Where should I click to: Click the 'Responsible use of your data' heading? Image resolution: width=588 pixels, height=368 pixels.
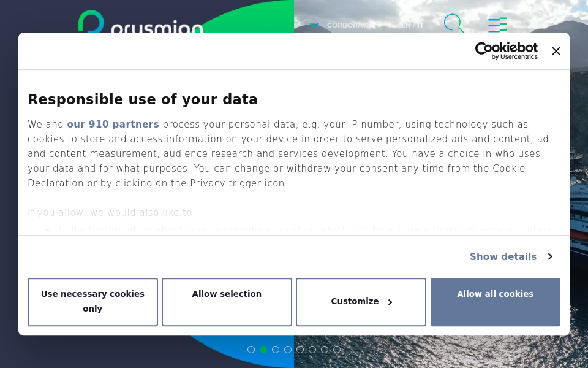(x=143, y=99)
